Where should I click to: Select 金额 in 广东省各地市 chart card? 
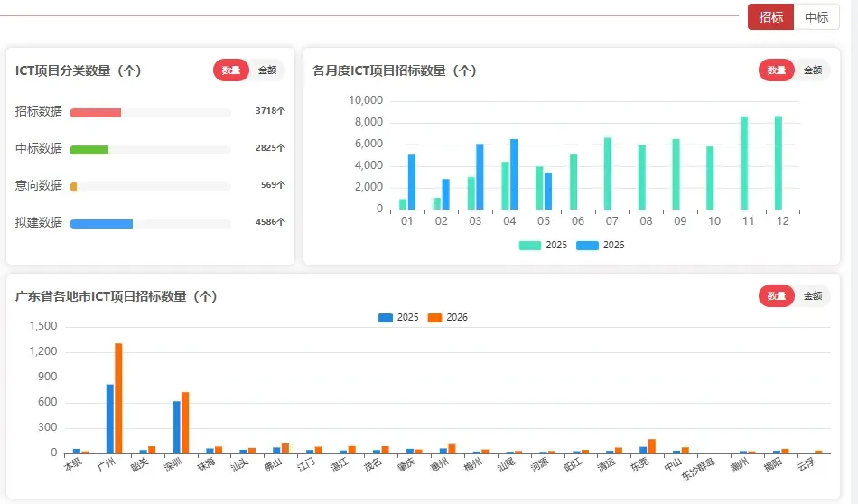tap(813, 296)
